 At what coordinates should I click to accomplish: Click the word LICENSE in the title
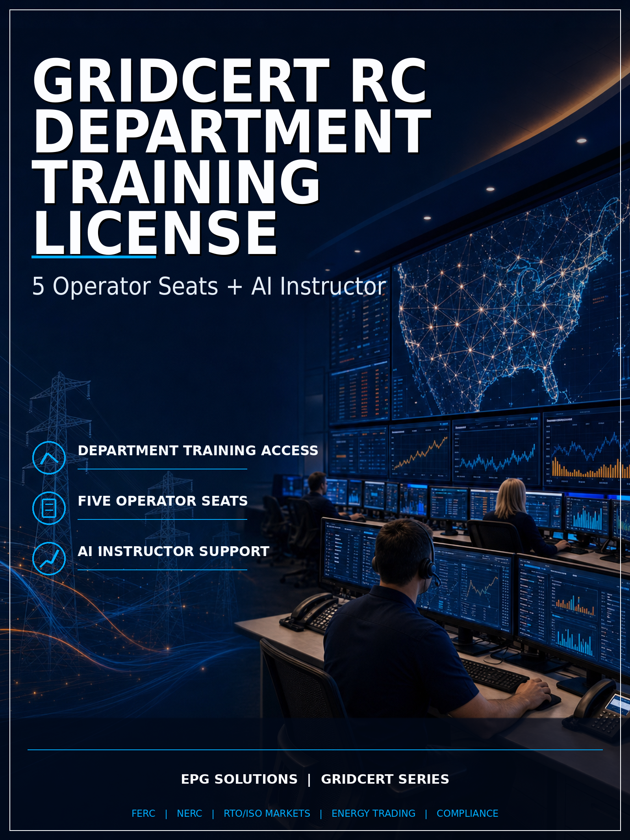(x=156, y=233)
